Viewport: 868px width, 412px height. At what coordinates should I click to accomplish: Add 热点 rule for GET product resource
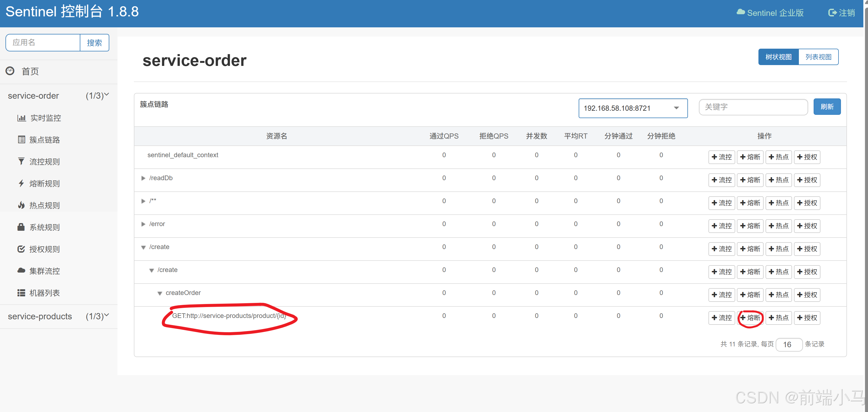[778, 318]
